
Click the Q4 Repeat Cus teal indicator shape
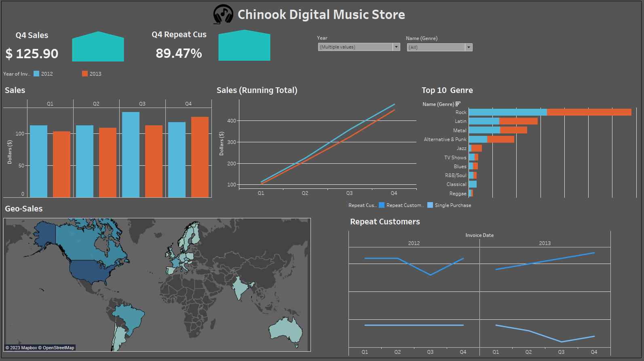(244, 46)
